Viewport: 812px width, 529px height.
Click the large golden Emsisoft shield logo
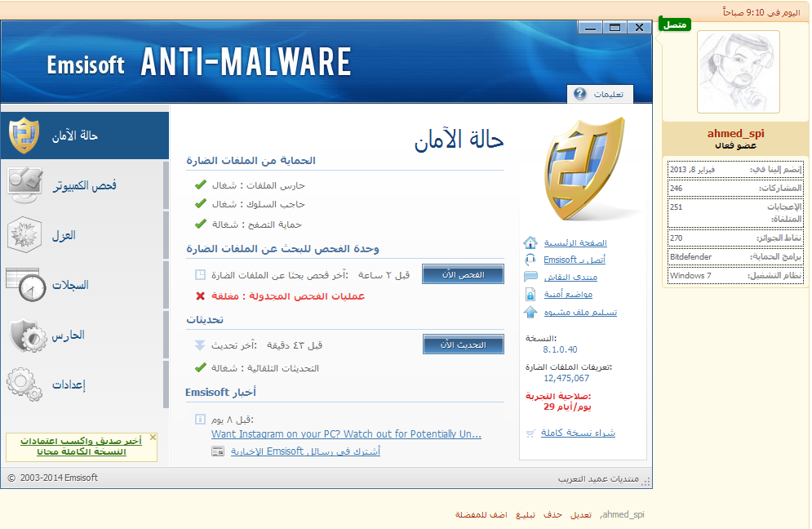pos(585,168)
